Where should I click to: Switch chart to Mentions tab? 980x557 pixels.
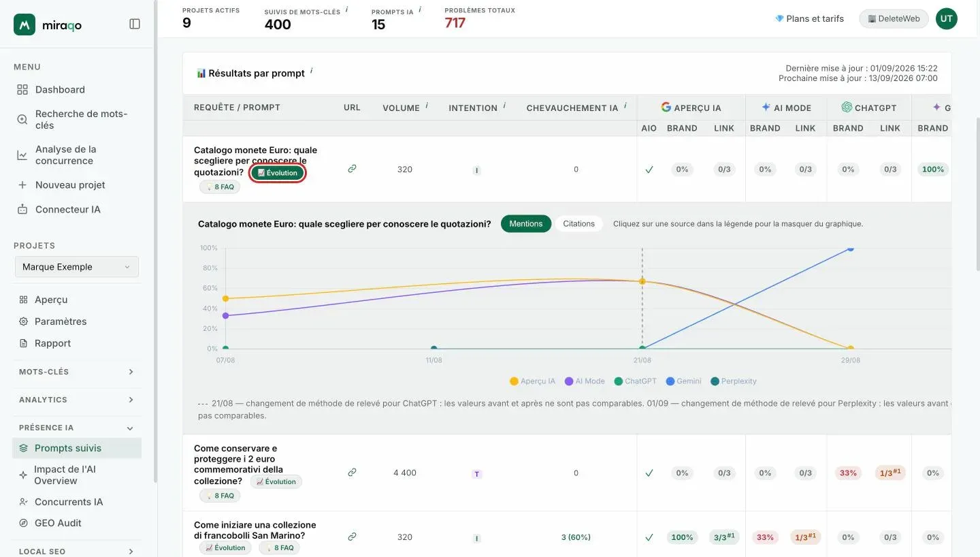pyautogui.click(x=526, y=223)
